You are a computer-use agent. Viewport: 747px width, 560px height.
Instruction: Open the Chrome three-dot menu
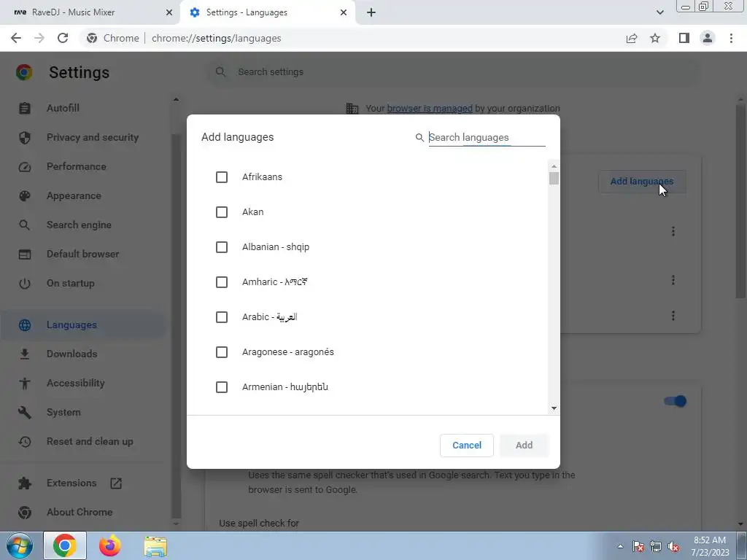tap(731, 38)
